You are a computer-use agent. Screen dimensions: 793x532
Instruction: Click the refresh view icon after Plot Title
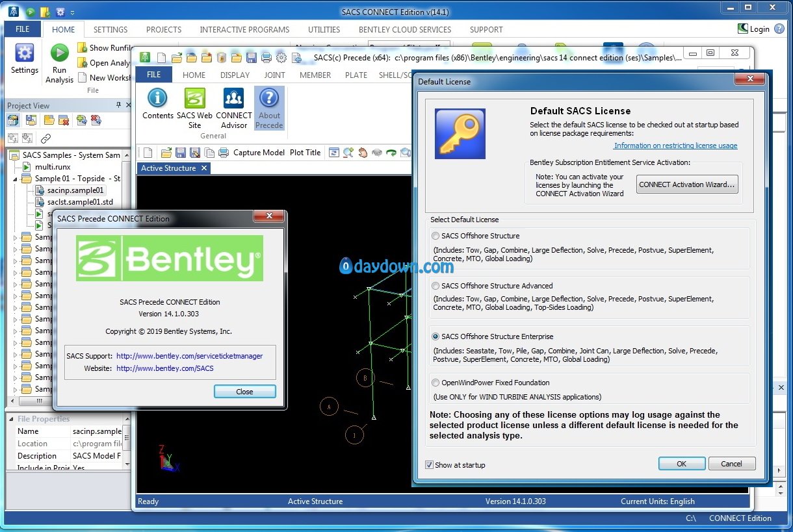point(333,153)
